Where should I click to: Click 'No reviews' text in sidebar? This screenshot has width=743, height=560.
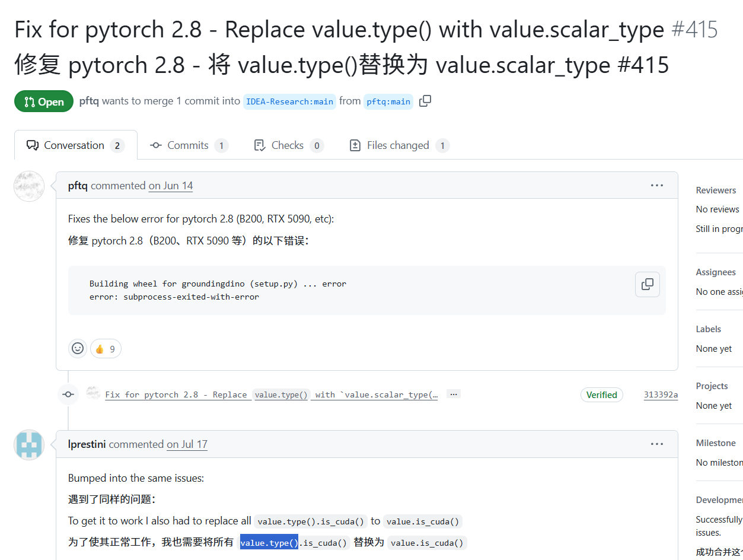click(x=718, y=209)
